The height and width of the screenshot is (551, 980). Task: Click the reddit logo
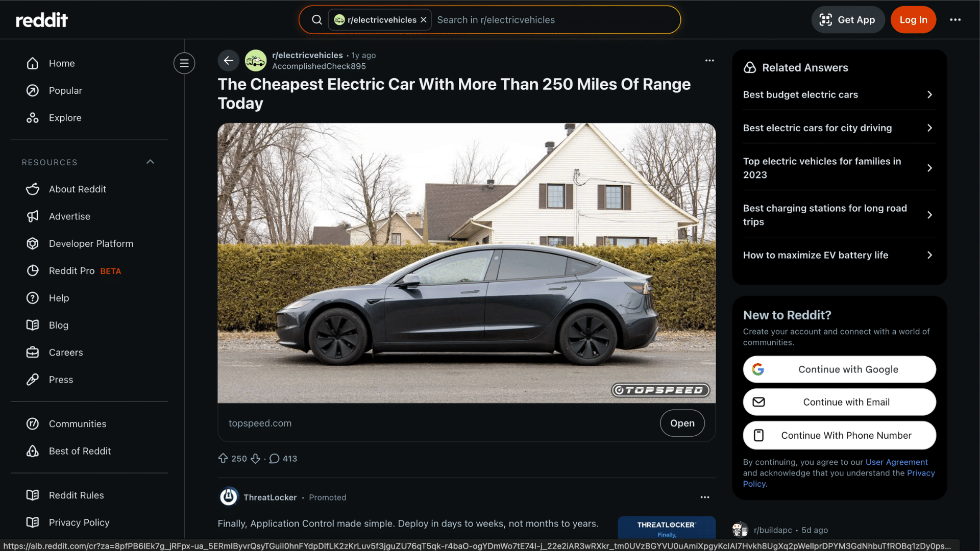[42, 20]
